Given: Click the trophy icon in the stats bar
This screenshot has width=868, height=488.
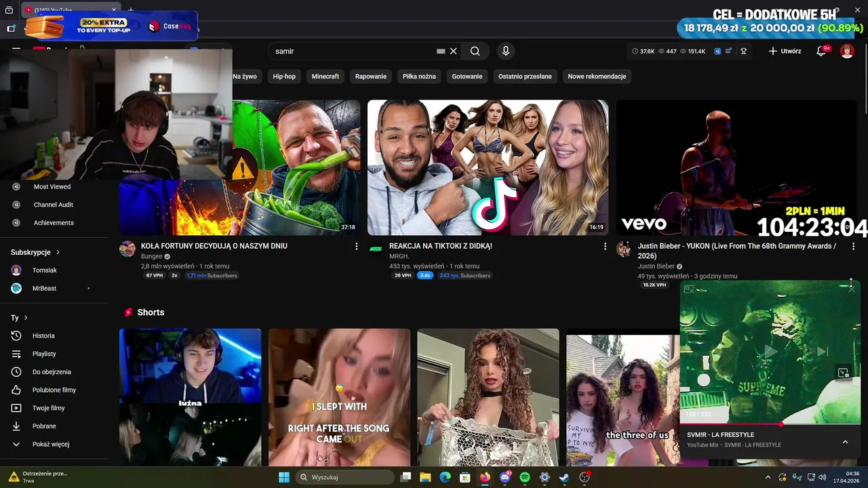Looking at the screenshot, I should click(x=743, y=51).
